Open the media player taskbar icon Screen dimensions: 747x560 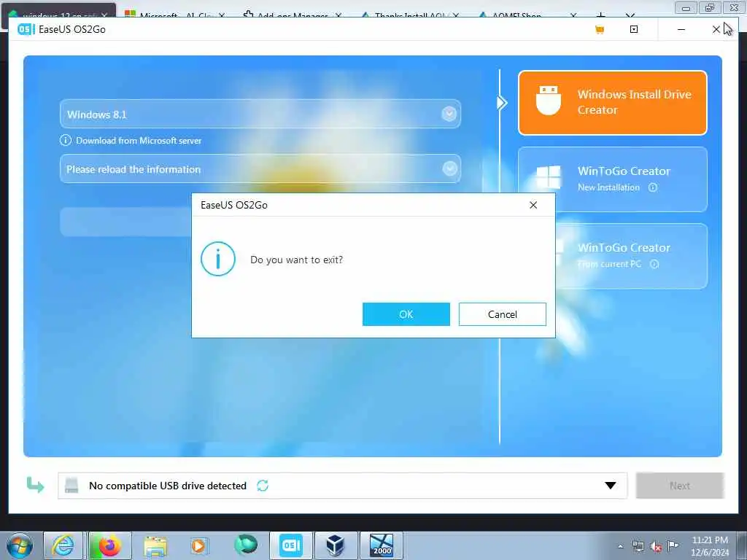point(198,545)
